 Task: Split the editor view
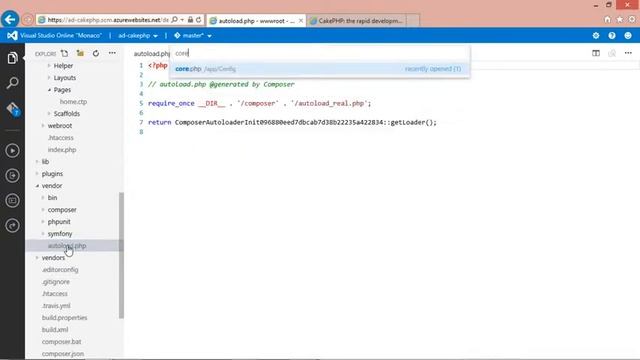click(596, 53)
